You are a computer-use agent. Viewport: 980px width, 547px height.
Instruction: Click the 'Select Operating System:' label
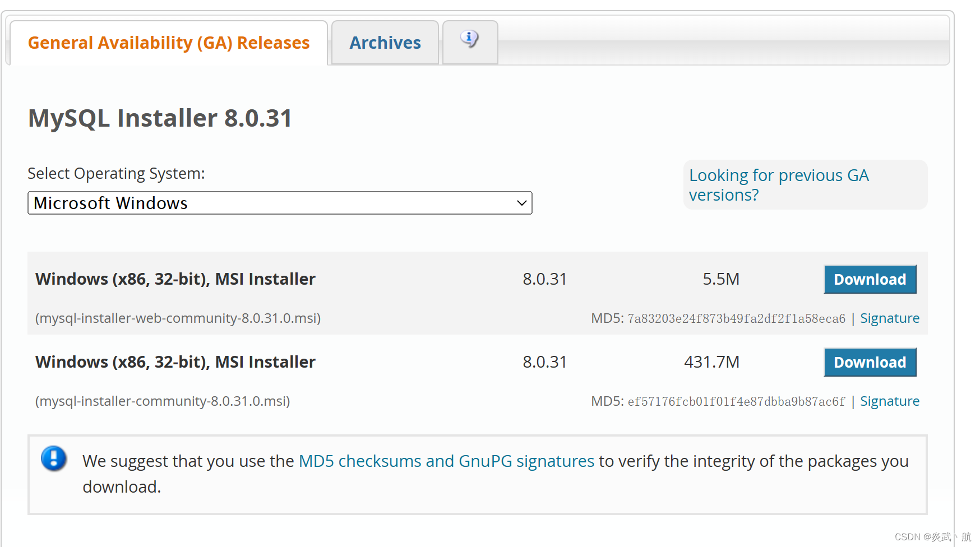coord(116,174)
